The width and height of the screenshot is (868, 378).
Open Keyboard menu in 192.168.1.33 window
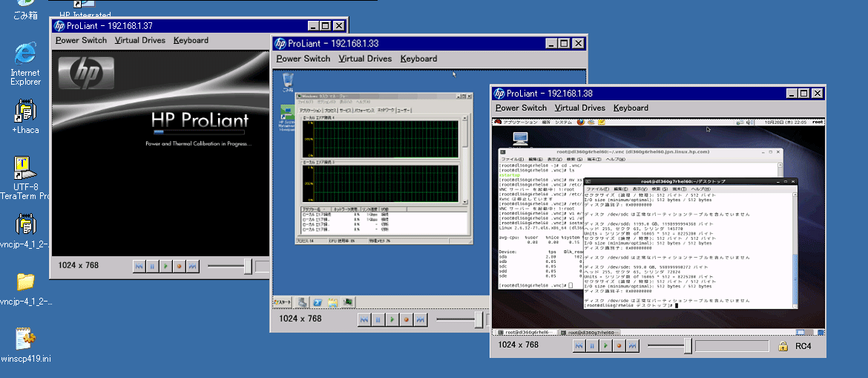(418, 59)
